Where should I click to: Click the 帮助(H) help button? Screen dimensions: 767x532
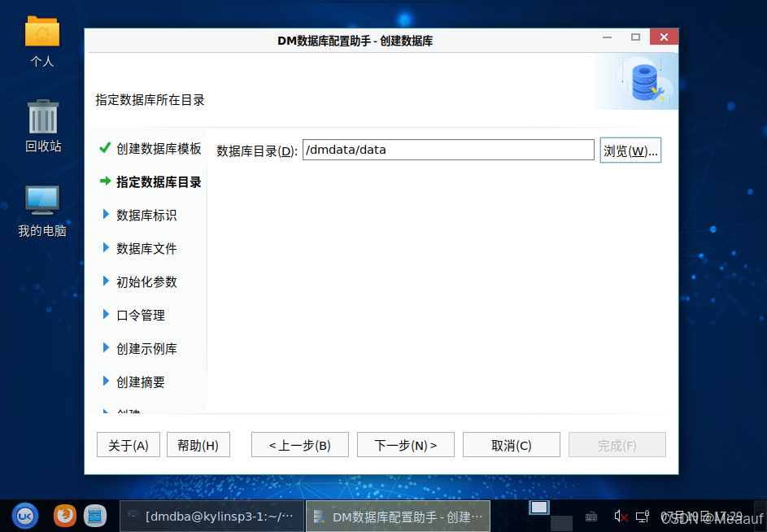(198, 445)
